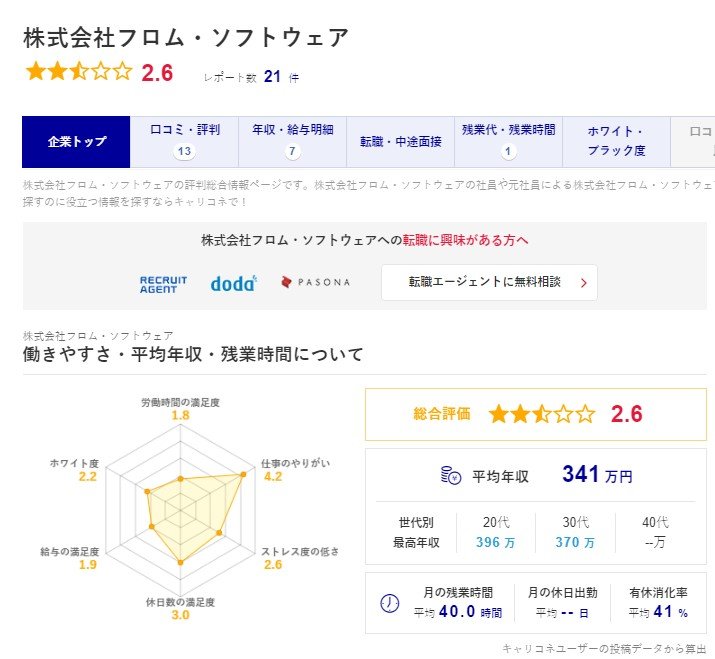Click the 転職エージェントに無料相談 button
This screenshot has height=659, width=715.
[489, 283]
